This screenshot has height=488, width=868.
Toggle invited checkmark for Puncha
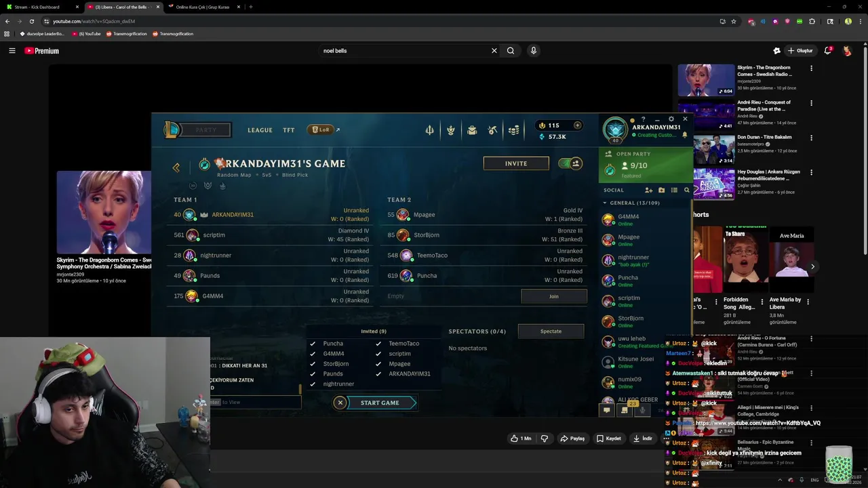pos(313,344)
